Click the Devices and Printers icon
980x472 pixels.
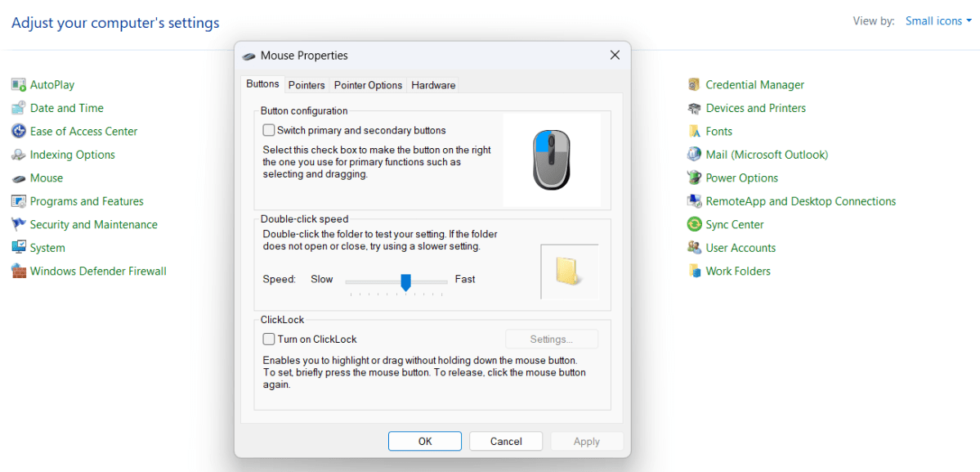[x=694, y=108]
